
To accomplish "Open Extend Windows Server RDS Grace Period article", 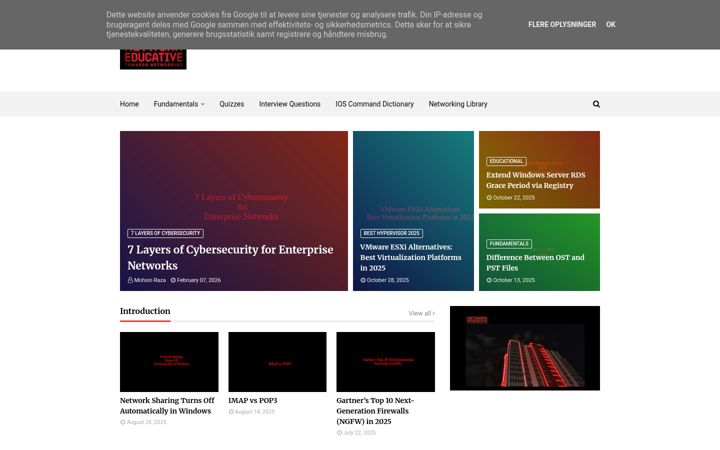I will 535,180.
